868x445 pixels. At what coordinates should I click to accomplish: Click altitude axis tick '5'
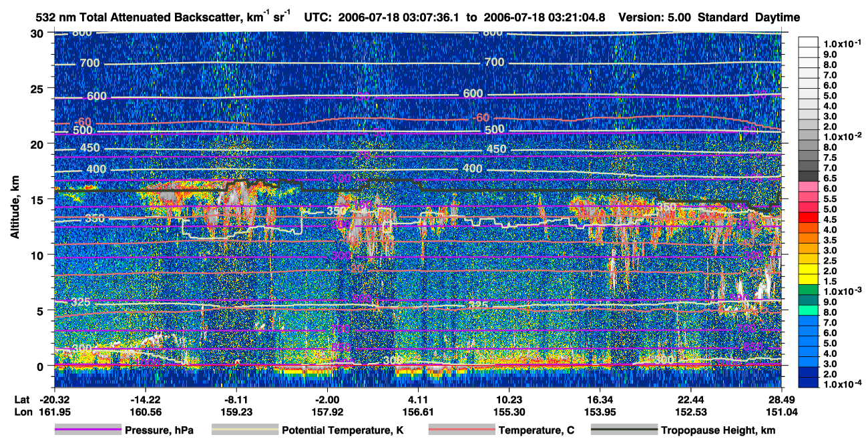point(41,310)
